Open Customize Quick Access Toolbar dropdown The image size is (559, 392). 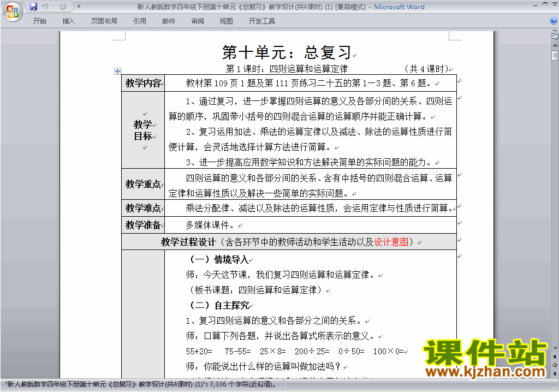79,7
